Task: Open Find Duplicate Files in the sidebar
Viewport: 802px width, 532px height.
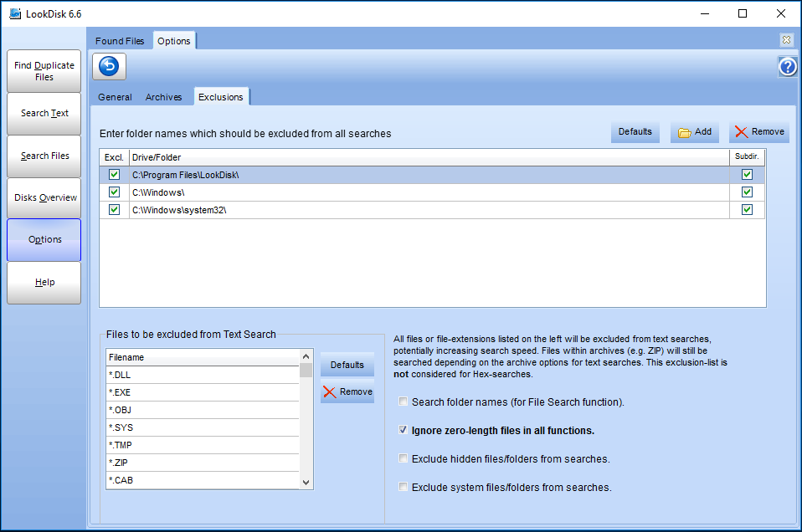Action: 44,71
